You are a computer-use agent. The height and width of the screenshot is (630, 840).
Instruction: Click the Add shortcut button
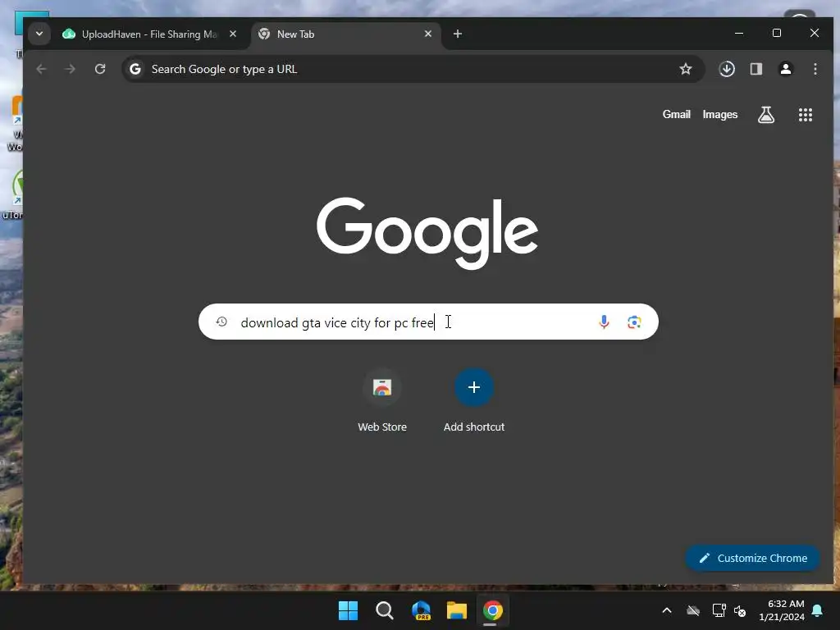(x=474, y=400)
